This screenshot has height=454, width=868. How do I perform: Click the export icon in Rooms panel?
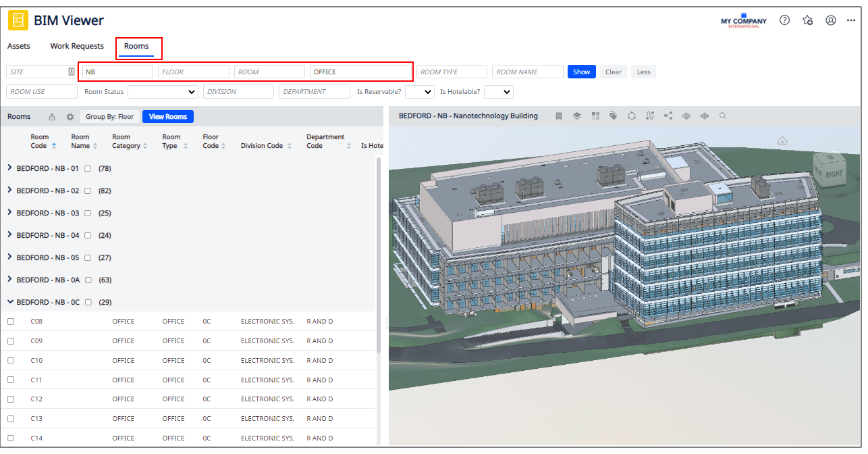pyautogui.click(x=52, y=117)
